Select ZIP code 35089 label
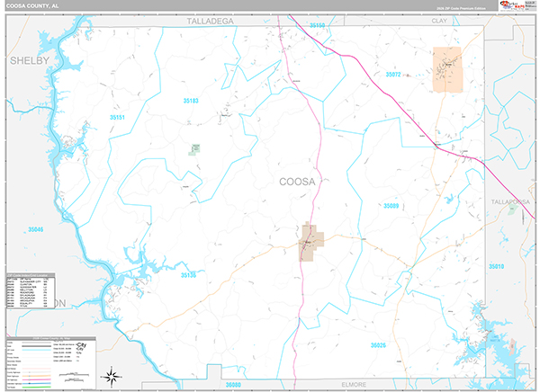540x392 pixels. click(392, 206)
